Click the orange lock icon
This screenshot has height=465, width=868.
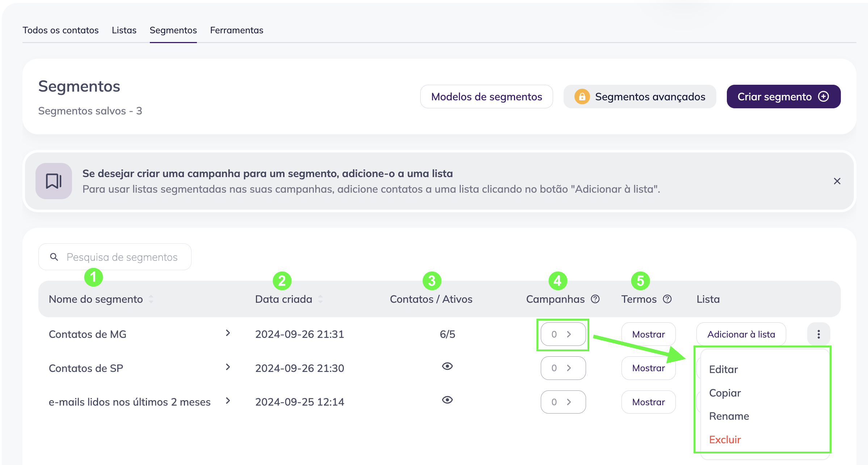(x=582, y=97)
